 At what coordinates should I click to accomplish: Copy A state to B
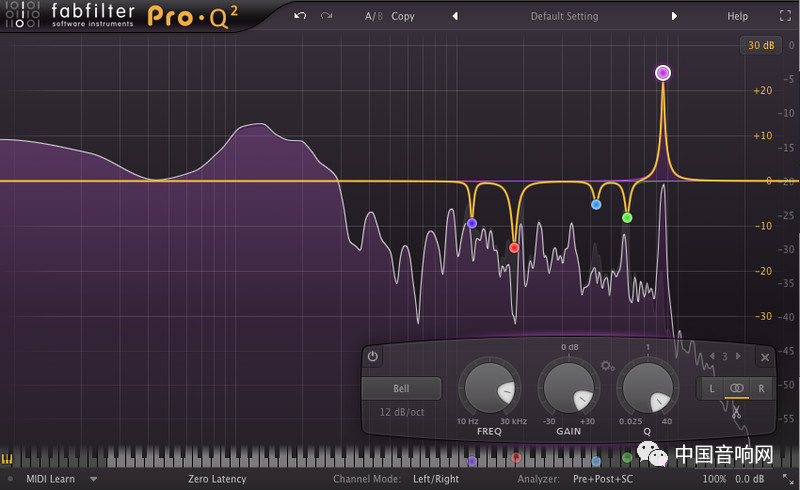[403, 16]
